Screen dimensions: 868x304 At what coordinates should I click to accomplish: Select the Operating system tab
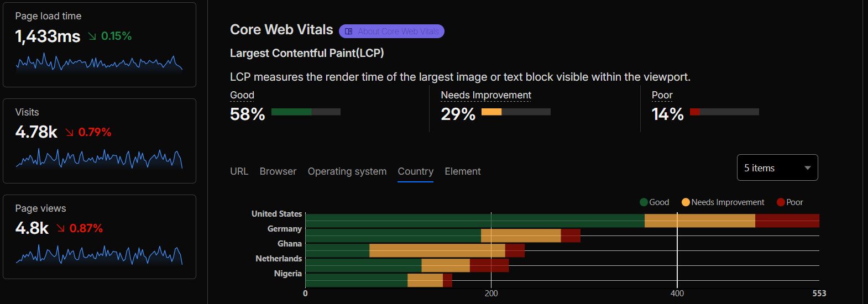point(347,171)
